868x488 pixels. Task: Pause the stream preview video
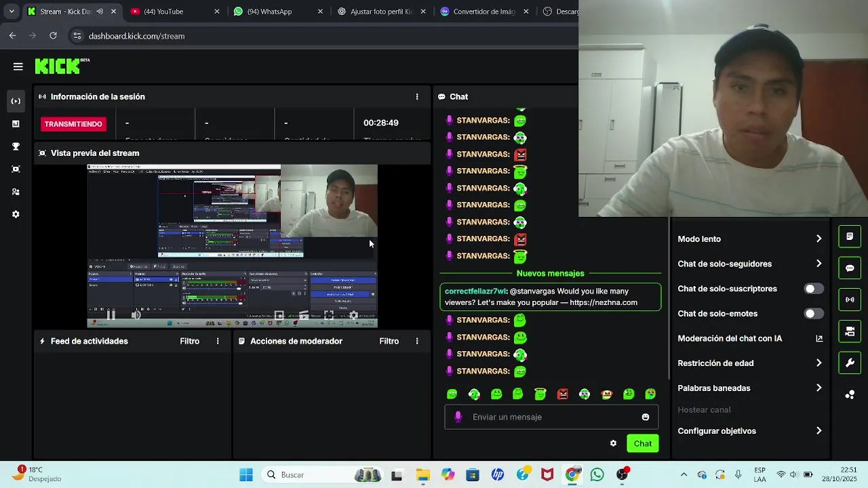tap(111, 314)
